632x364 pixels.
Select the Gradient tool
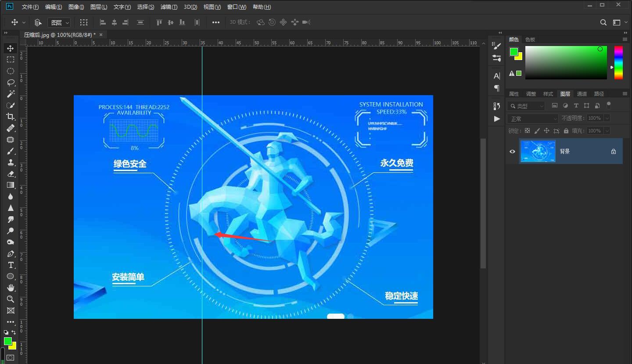pyautogui.click(x=11, y=185)
